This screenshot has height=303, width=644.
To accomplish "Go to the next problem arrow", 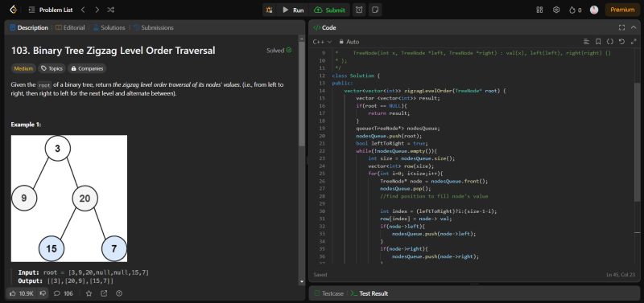I will [x=97, y=10].
